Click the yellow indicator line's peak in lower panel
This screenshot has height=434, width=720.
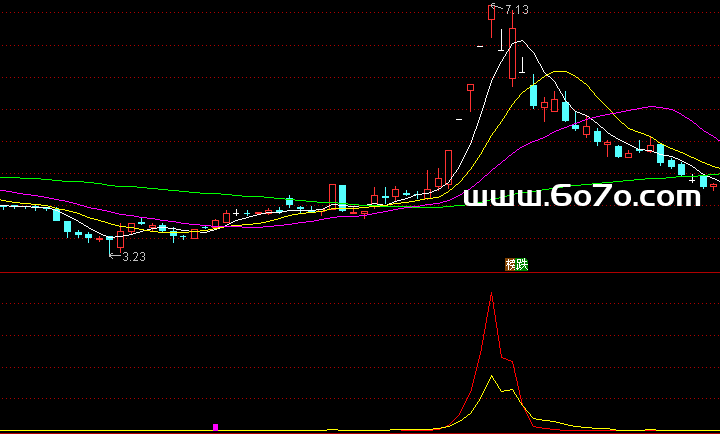tap(491, 377)
